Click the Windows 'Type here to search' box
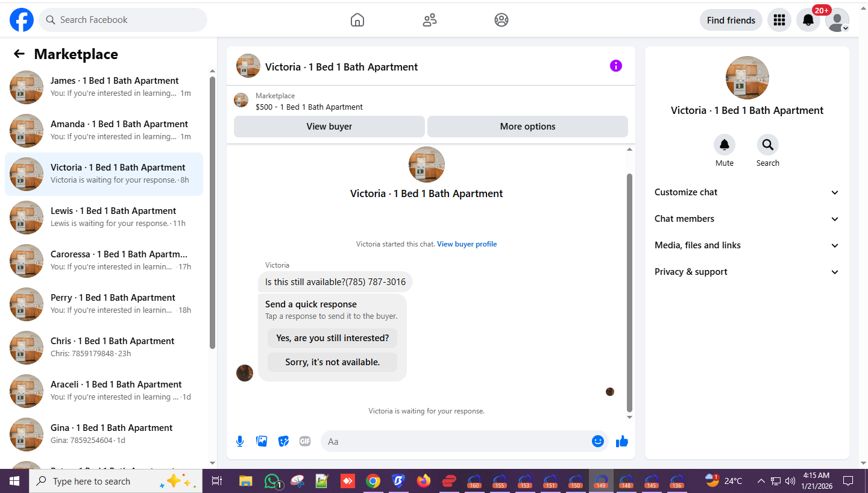 pyautogui.click(x=116, y=481)
